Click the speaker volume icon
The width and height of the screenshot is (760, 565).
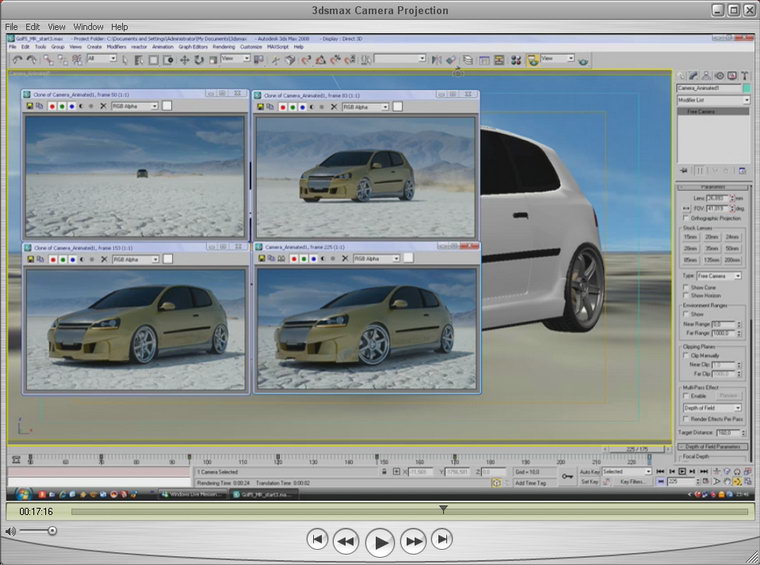click(11, 531)
